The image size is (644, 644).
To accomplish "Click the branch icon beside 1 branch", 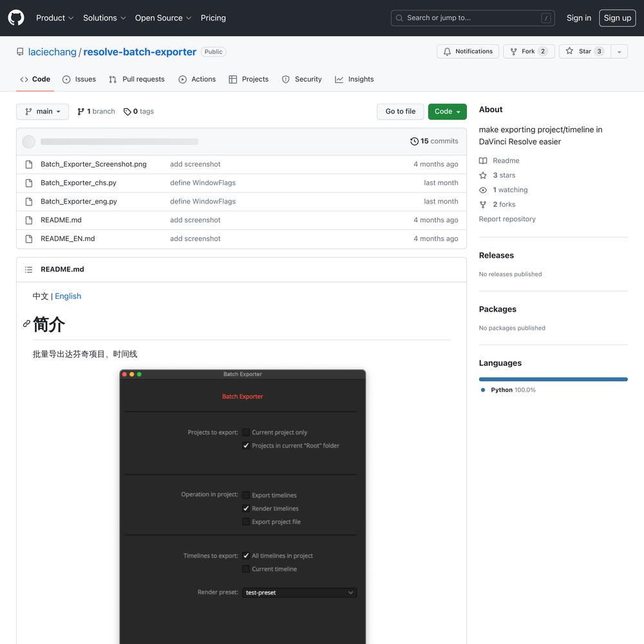I will 80,111.
